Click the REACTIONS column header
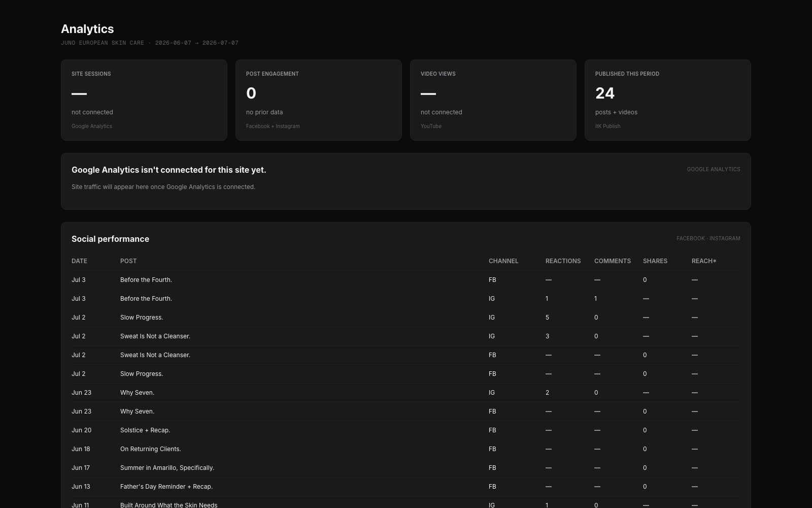The width and height of the screenshot is (812, 508). coord(563,261)
